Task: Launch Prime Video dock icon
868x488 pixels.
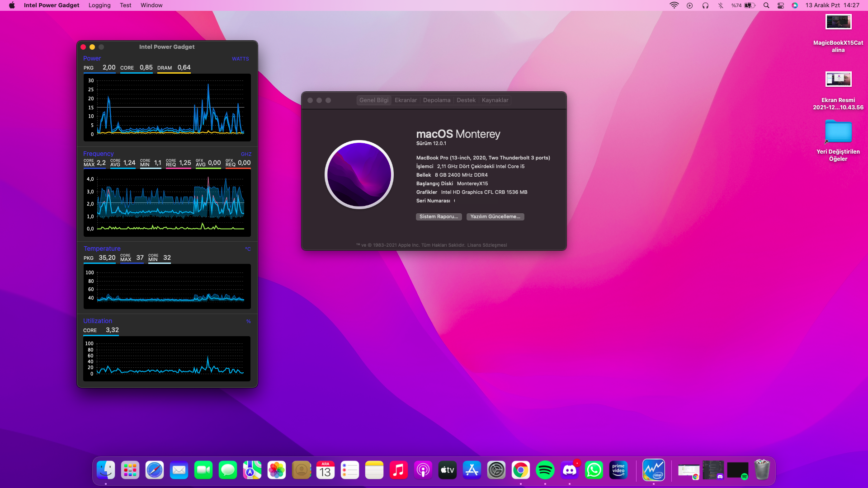Action: coord(618,470)
